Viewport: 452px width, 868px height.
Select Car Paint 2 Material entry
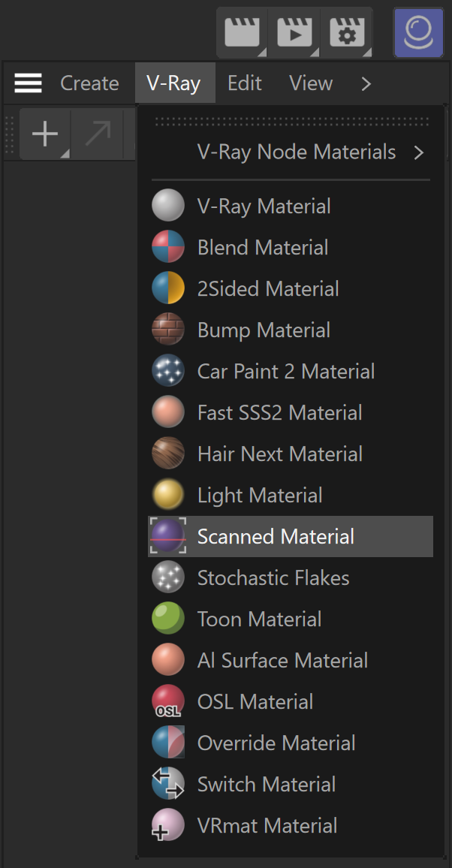291,371
